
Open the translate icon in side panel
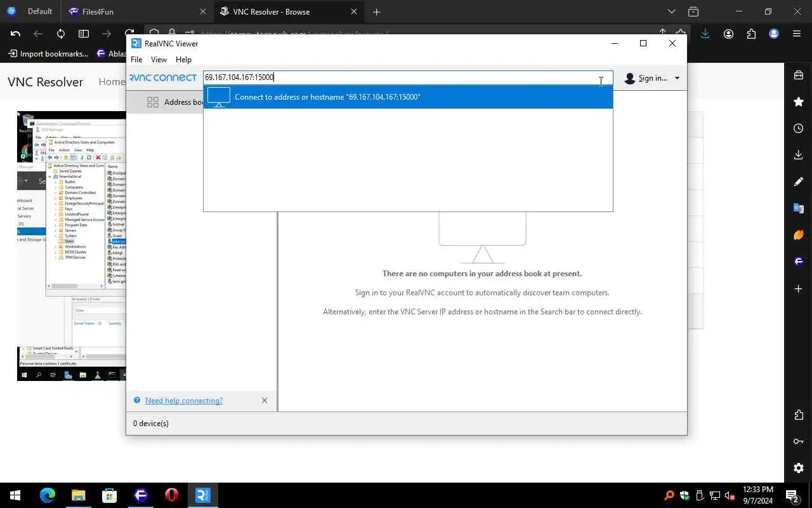pos(799,208)
